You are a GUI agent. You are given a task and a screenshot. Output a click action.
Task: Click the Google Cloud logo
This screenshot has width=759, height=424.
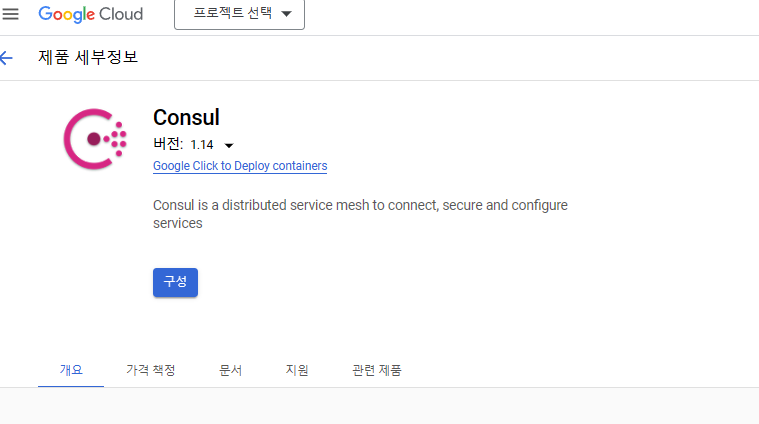click(91, 15)
